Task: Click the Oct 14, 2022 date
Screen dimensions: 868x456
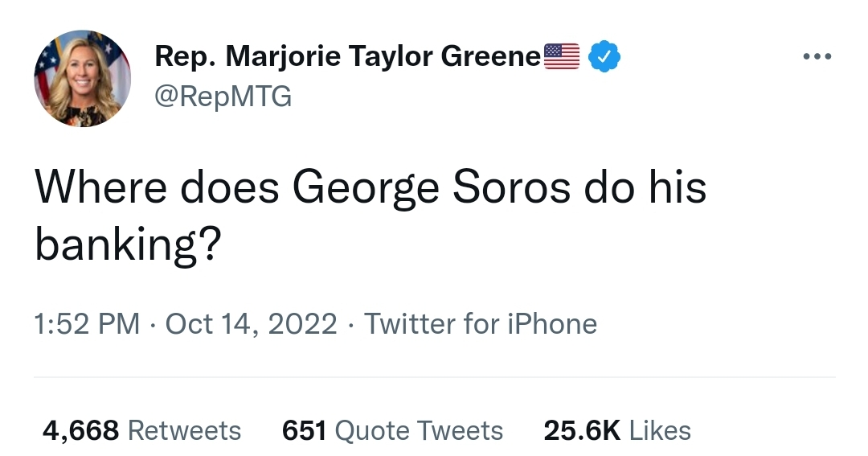Action: 251,324
